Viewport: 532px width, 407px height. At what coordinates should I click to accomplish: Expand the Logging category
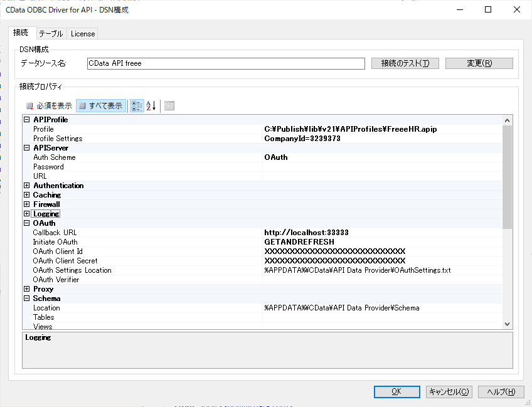[27, 214]
